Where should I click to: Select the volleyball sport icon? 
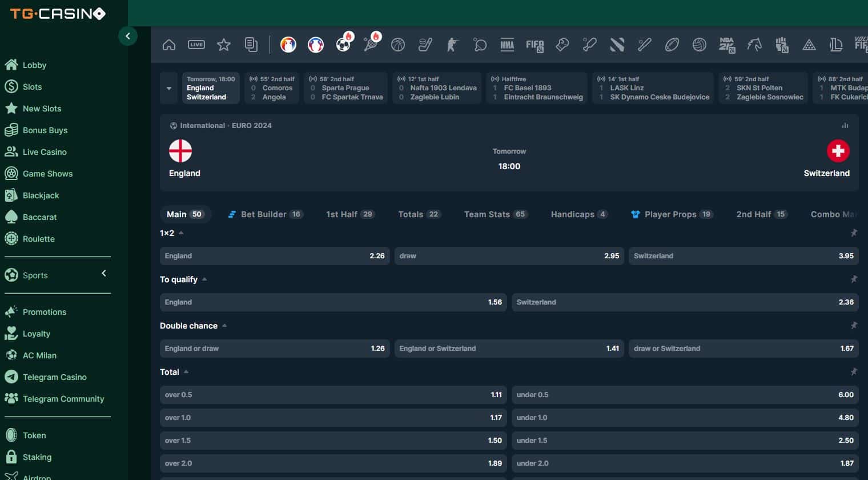[x=700, y=45]
